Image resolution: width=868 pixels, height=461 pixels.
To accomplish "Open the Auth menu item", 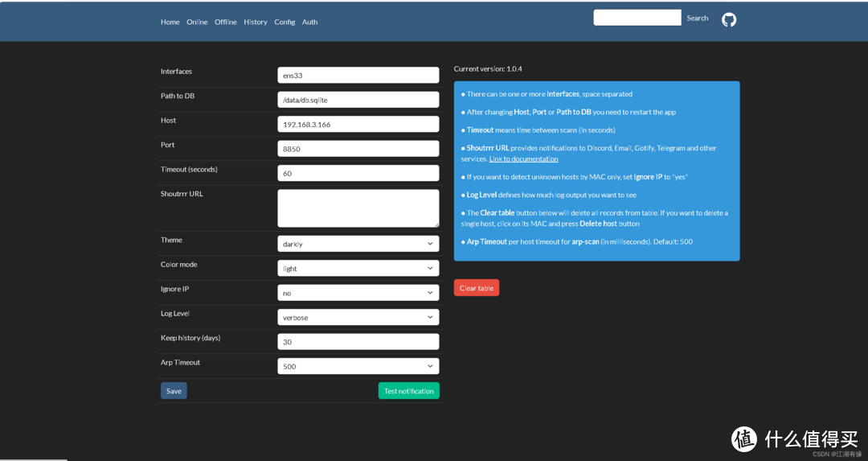I will coord(309,22).
